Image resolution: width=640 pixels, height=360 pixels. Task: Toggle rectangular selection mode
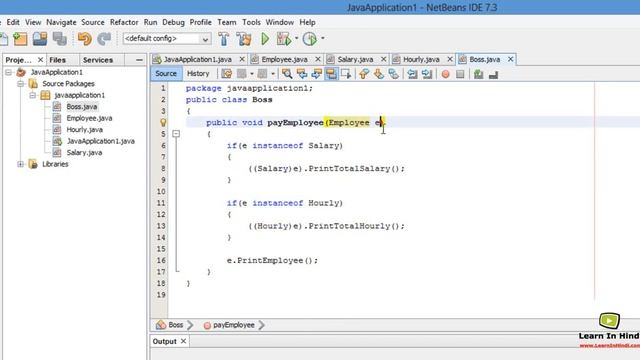[346, 74]
